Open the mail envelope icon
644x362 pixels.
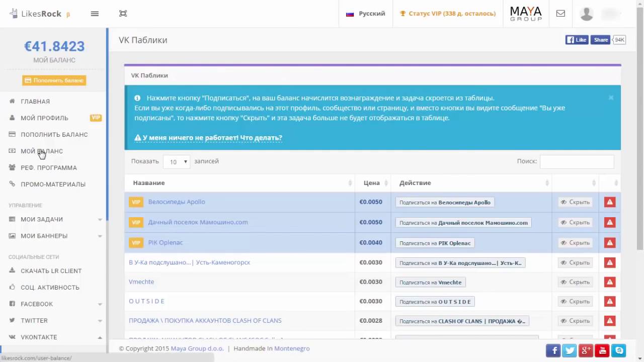click(x=560, y=14)
